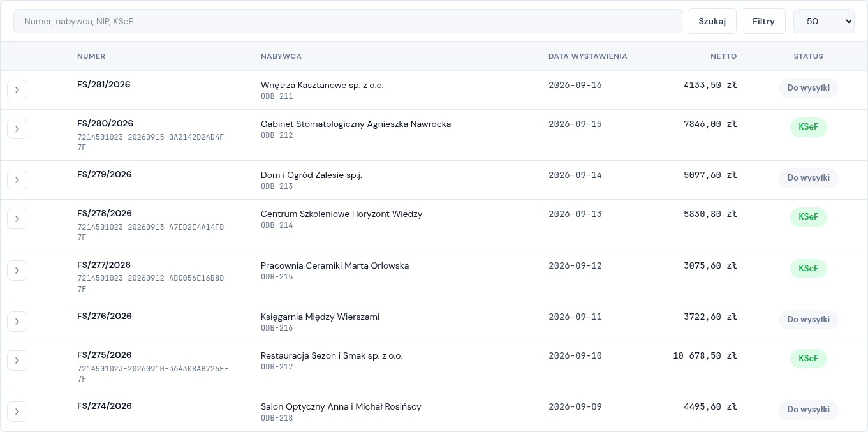Click the DATA WYSTAWIENIA column header
Screen dimensions: 868x432
588,56
